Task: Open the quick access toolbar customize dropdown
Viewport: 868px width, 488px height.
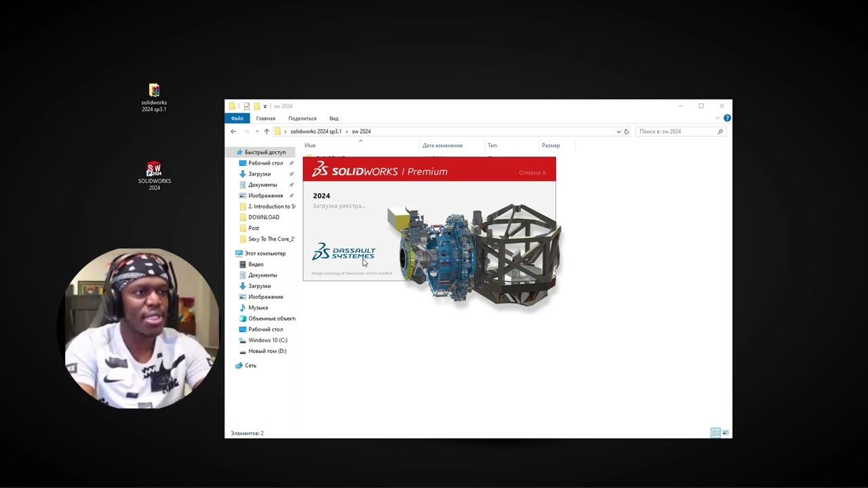Action: [265, 106]
